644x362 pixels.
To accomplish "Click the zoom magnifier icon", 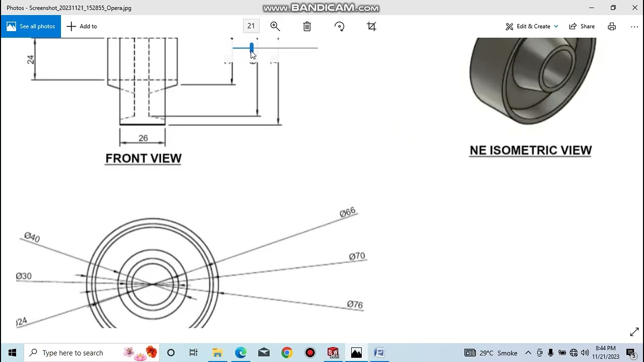I will click(275, 26).
